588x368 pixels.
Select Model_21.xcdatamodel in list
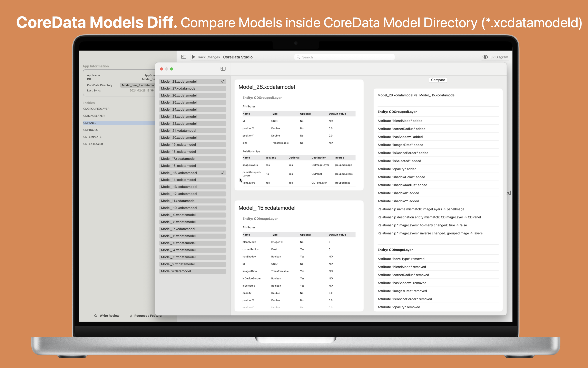193,131
